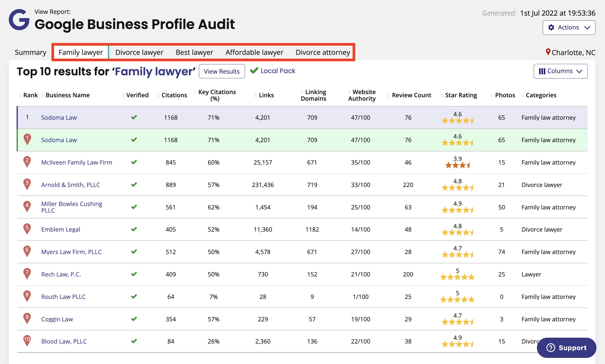Open Miller Bowles Cushing PLLC link
This screenshot has height=364, width=605.
tap(72, 207)
